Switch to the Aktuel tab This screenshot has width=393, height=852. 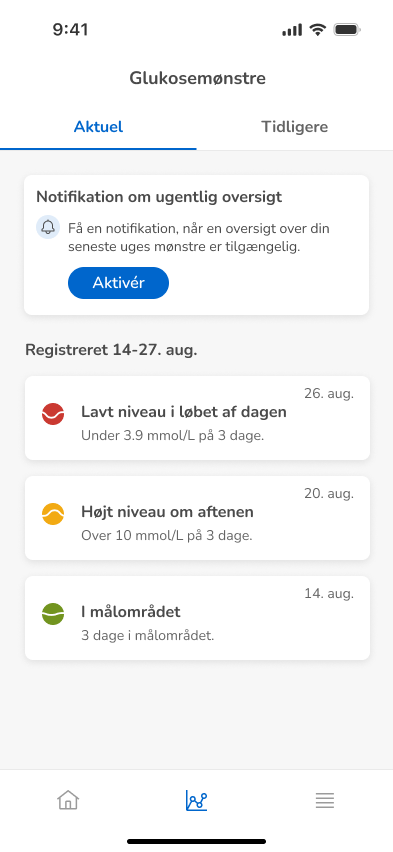click(x=98, y=127)
